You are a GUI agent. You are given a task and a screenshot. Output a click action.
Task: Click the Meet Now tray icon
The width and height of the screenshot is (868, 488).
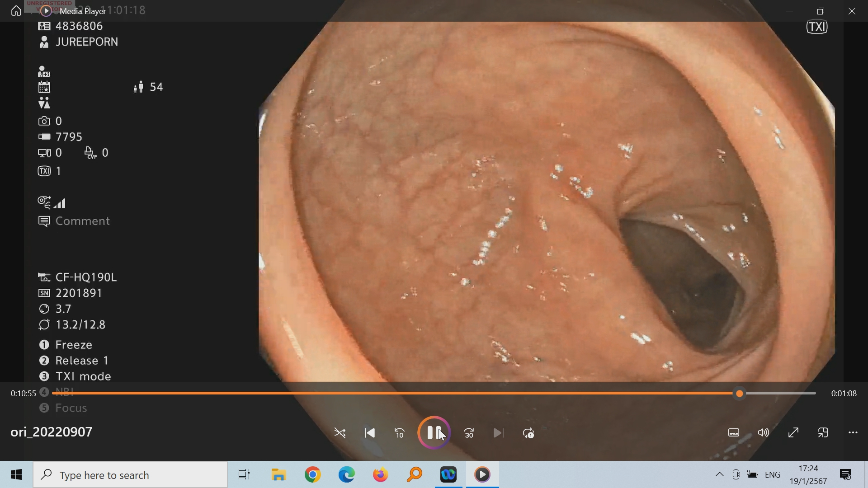coord(736,475)
